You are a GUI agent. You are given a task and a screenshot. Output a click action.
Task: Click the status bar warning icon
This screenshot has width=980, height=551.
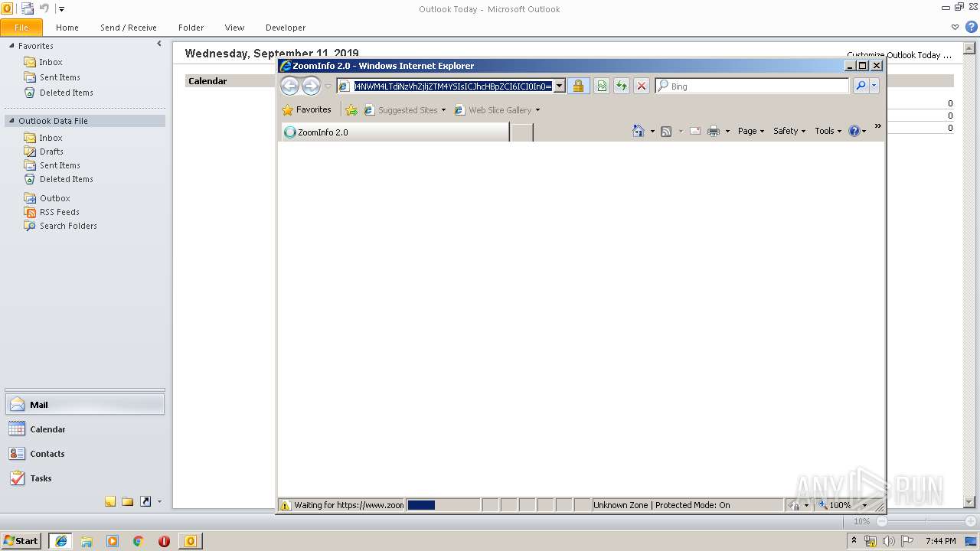(x=286, y=505)
